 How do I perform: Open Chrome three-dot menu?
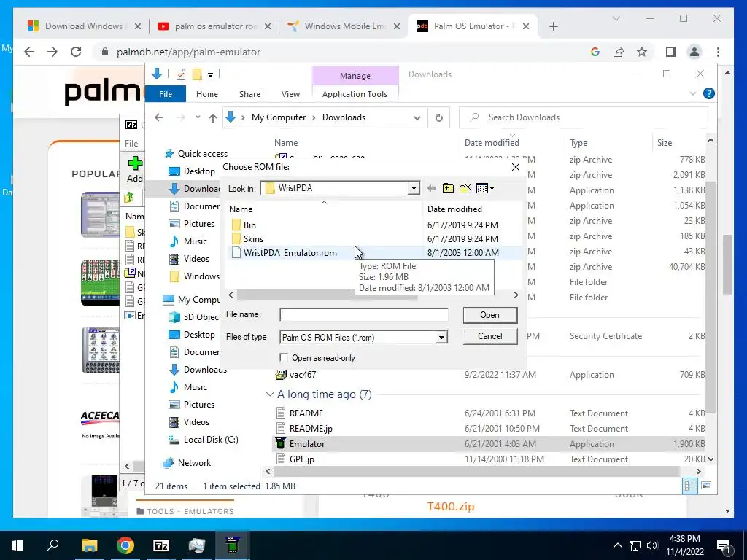[x=718, y=52]
